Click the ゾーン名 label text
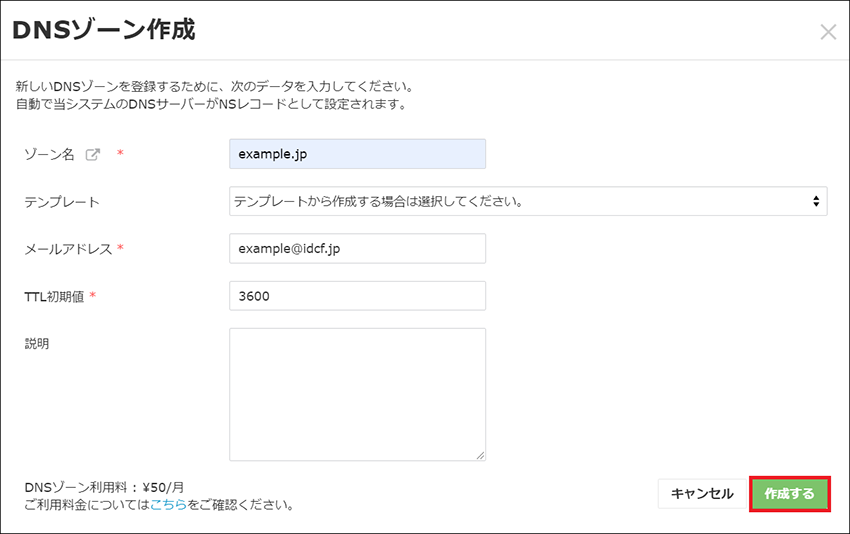This screenshot has width=850, height=534. pos(49,154)
